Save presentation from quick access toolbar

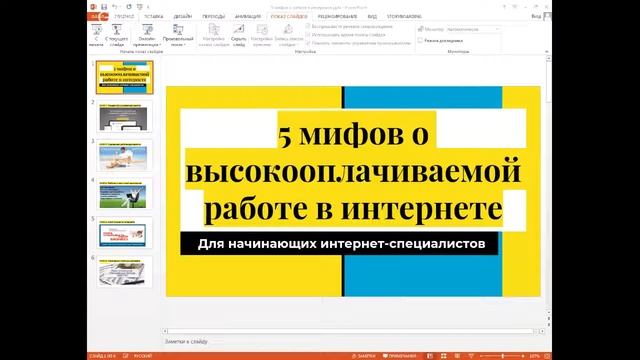click(x=104, y=7)
